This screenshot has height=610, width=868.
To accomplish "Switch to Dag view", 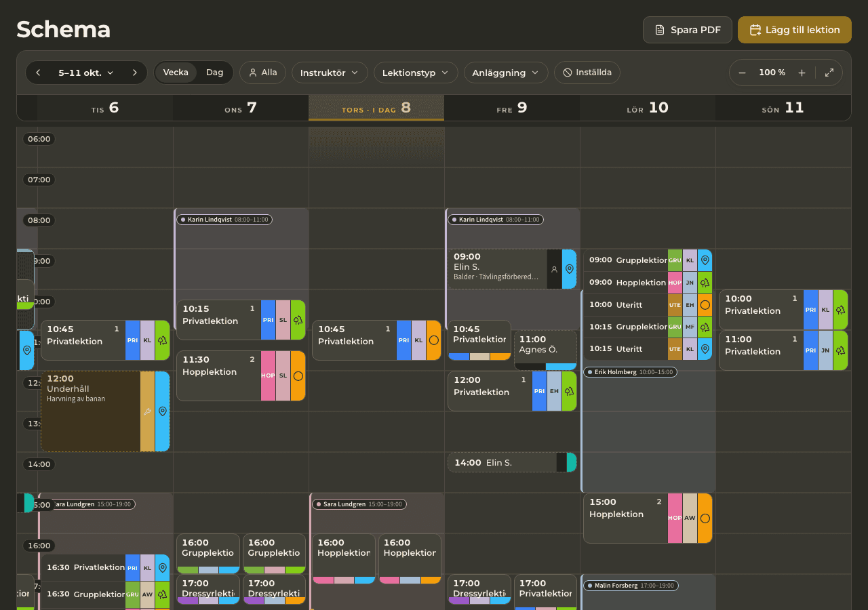I will (x=215, y=73).
